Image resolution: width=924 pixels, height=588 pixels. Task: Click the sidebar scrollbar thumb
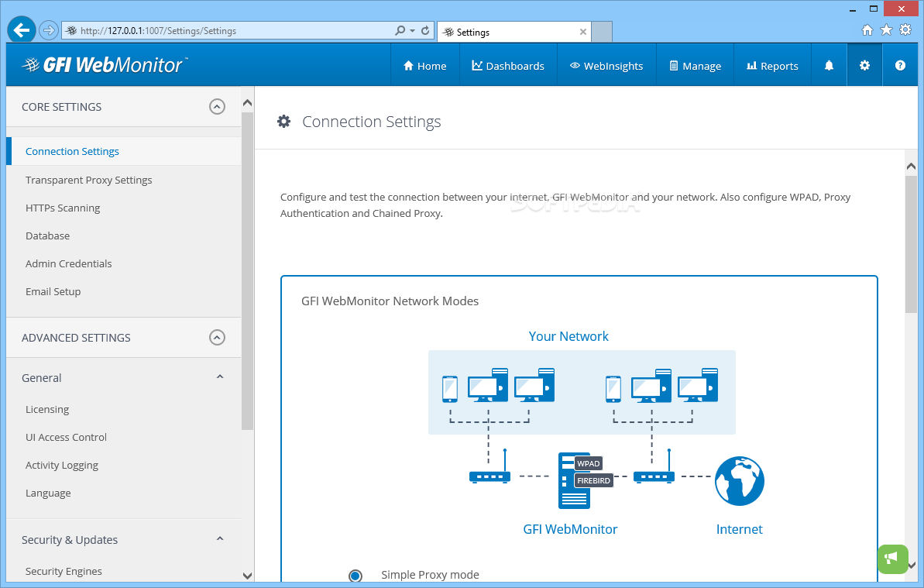coord(248,270)
